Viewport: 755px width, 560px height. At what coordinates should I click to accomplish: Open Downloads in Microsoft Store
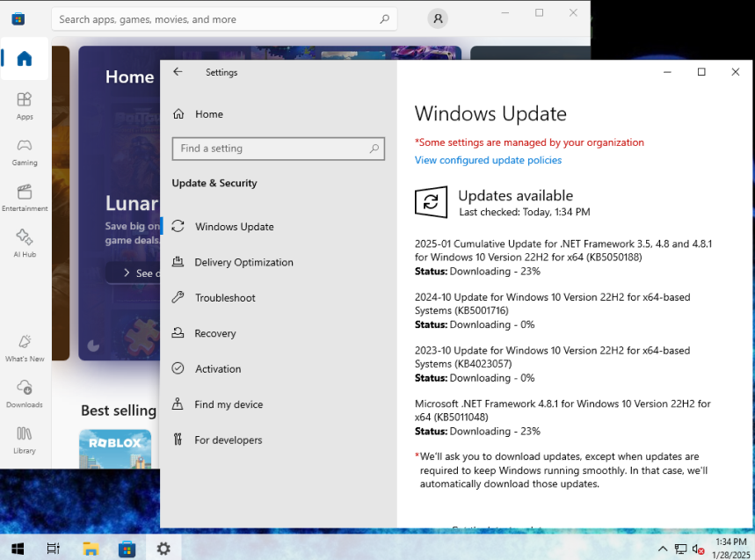click(x=25, y=394)
